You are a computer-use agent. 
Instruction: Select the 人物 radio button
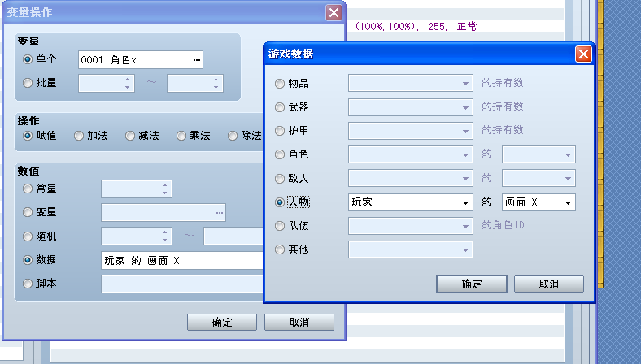tap(280, 202)
